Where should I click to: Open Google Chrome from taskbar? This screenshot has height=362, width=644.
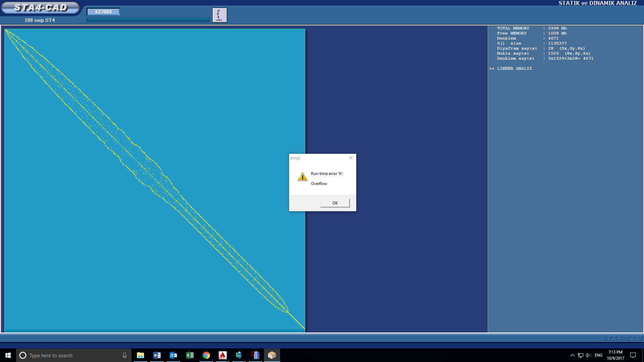click(206, 355)
